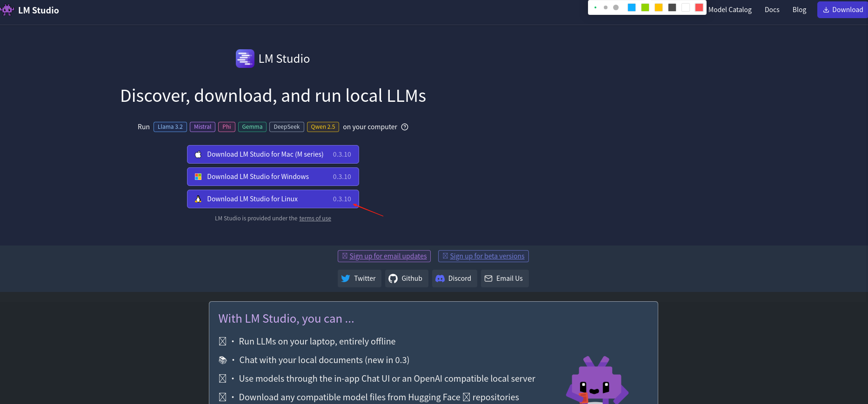The image size is (868, 404).
Task: Download LM Studio for Mac (M series)
Action: point(273,154)
